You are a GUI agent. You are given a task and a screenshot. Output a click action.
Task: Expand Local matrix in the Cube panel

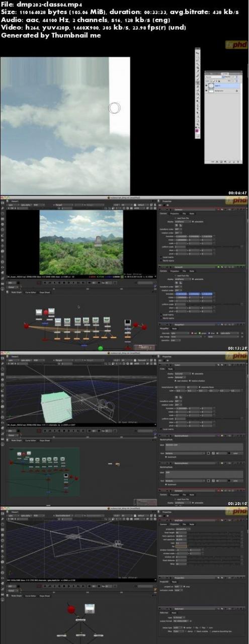[167, 429]
